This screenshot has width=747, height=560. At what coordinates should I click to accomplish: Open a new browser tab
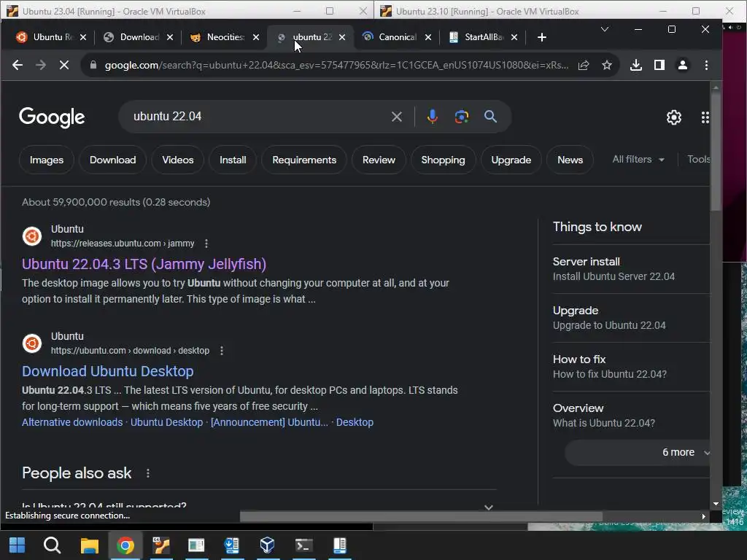click(542, 37)
